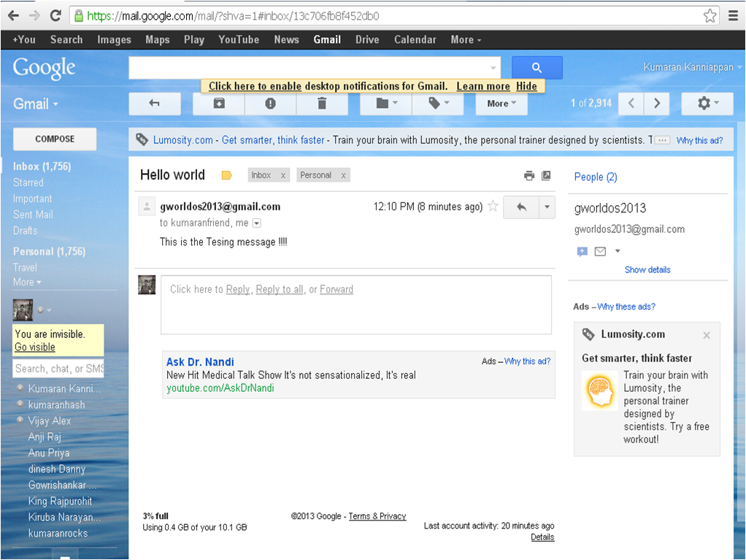This screenshot has width=746, height=560.
Task: Hide the desktop notifications banner
Action: [x=526, y=85]
